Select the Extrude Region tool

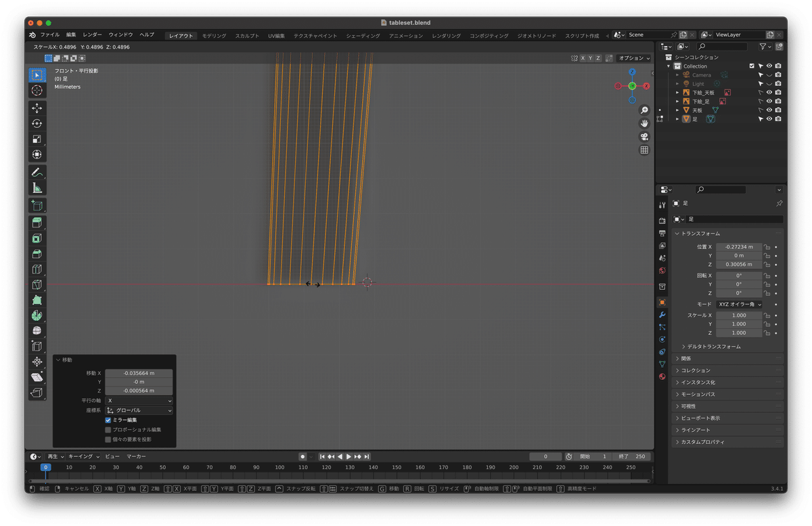[x=37, y=223]
